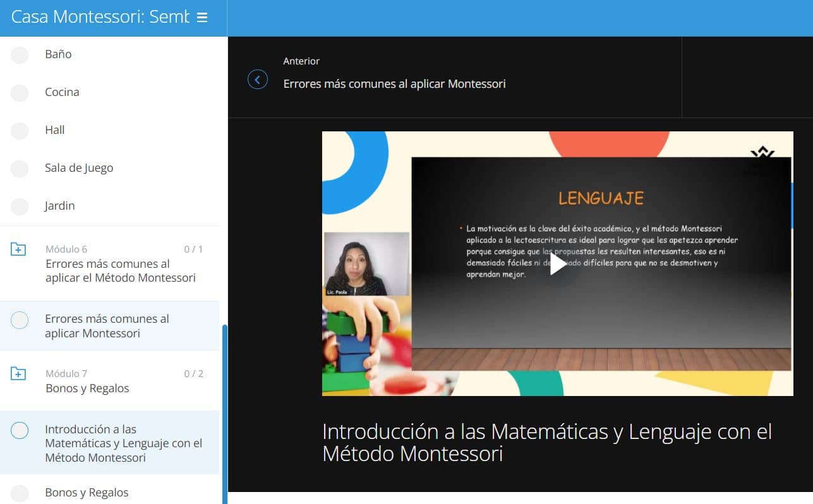Click the previous lesson arrow icon

pos(258,80)
